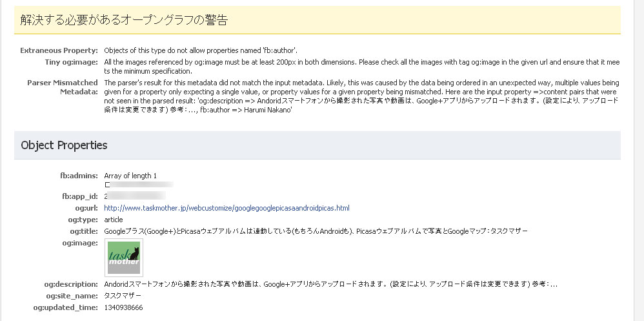Click the タスクマザー site name value
The height and width of the screenshot is (321, 644).
[123, 296]
